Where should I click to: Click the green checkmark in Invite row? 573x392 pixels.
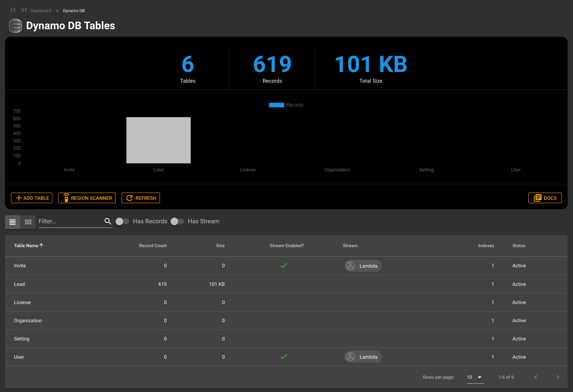click(284, 266)
